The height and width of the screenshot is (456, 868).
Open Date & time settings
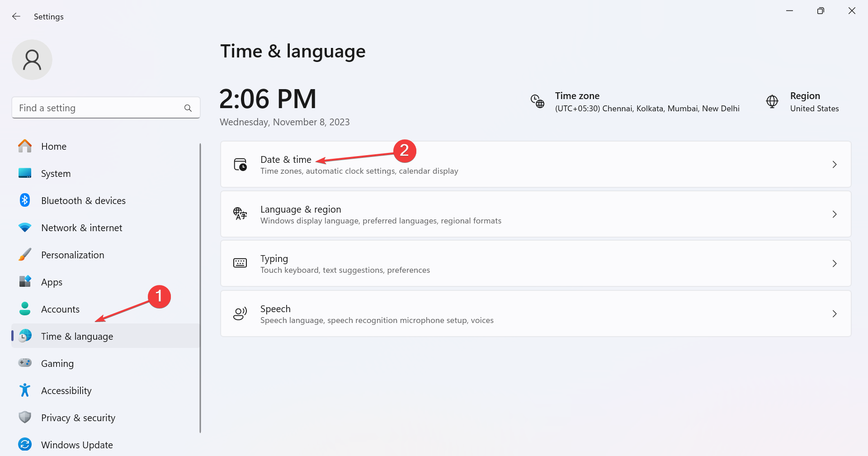point(536,164)
